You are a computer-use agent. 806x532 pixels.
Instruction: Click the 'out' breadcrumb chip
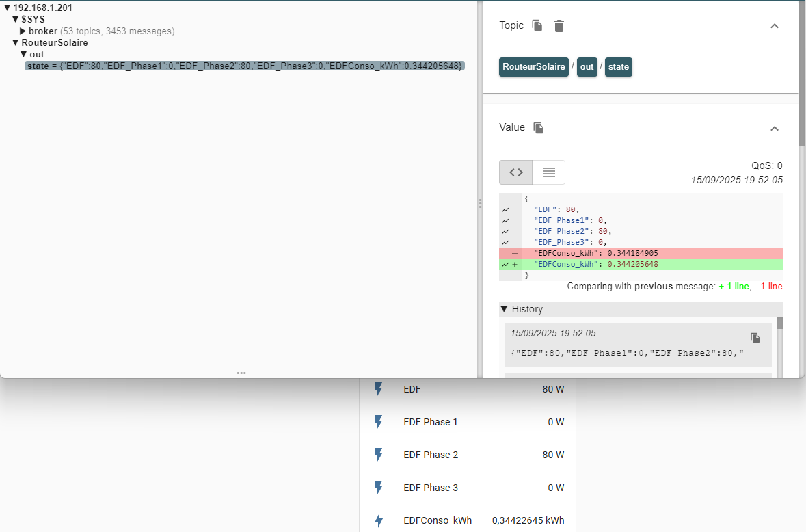(x=587, y=67)
